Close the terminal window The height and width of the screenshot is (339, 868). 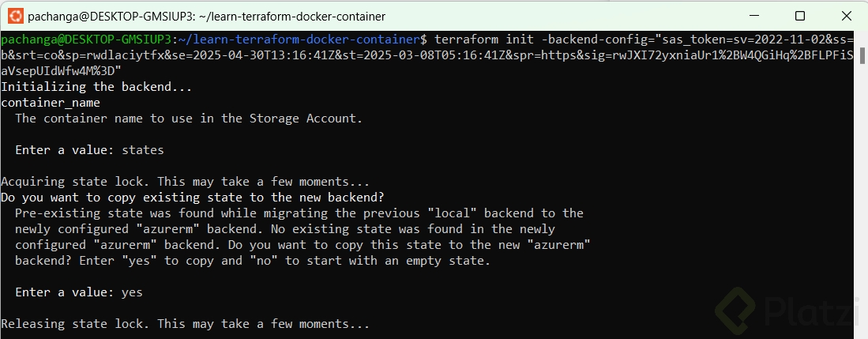pos(845,16)
